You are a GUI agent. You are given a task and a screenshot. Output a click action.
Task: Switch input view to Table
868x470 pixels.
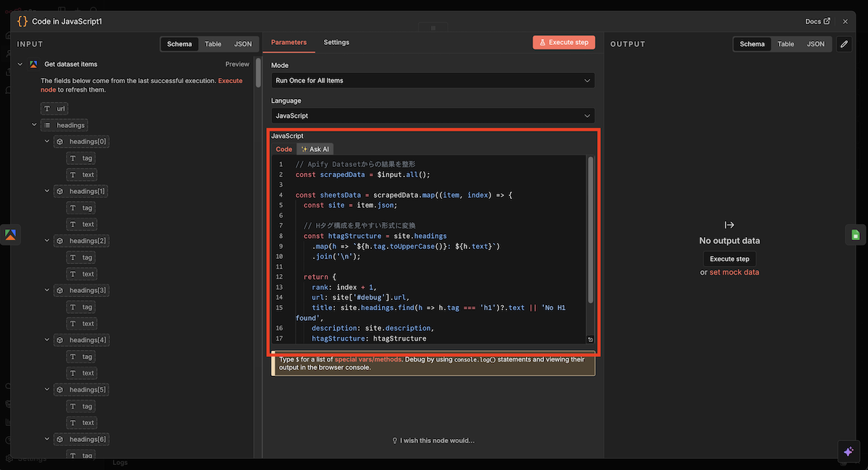[x=213, y=44]
